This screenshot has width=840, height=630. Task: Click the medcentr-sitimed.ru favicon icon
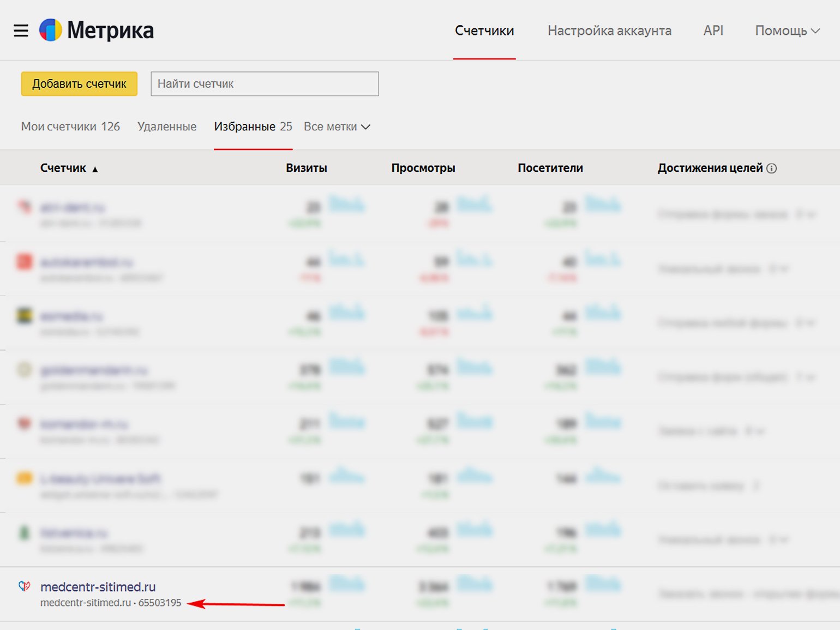25,586
